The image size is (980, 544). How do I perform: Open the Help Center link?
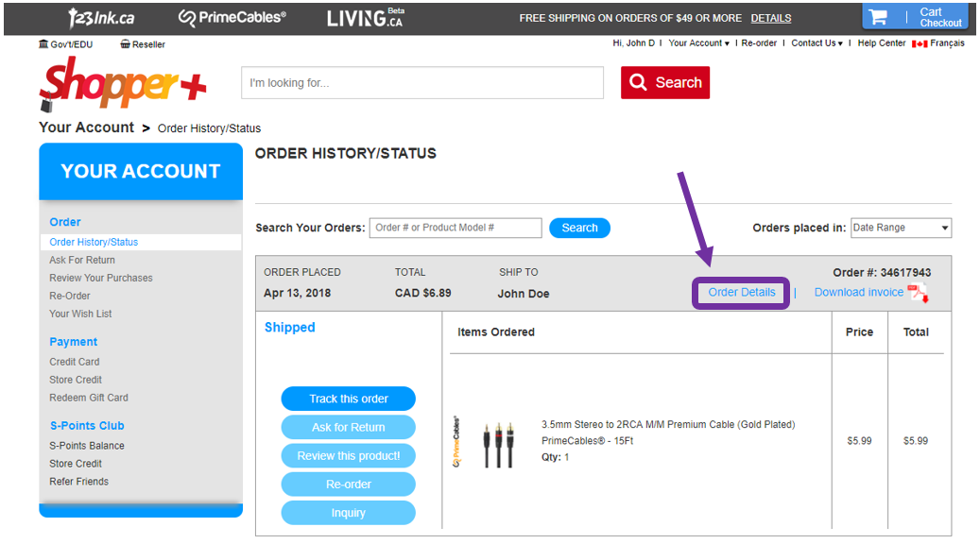(882, 43)
